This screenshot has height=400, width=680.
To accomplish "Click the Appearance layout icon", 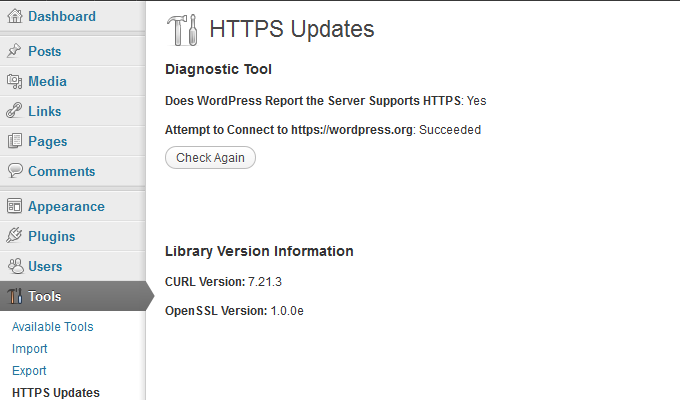I will (14, 206).
